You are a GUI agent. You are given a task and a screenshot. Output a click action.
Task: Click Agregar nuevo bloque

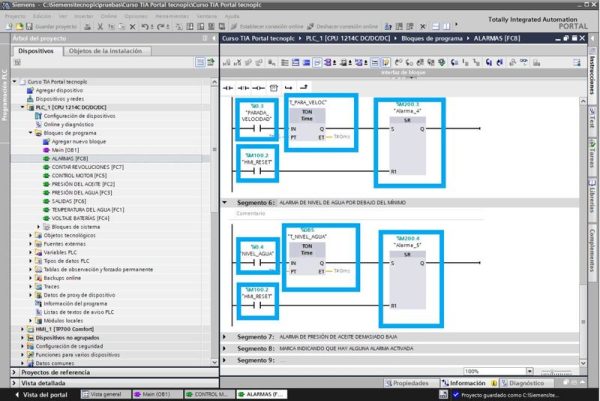(79, 142)
